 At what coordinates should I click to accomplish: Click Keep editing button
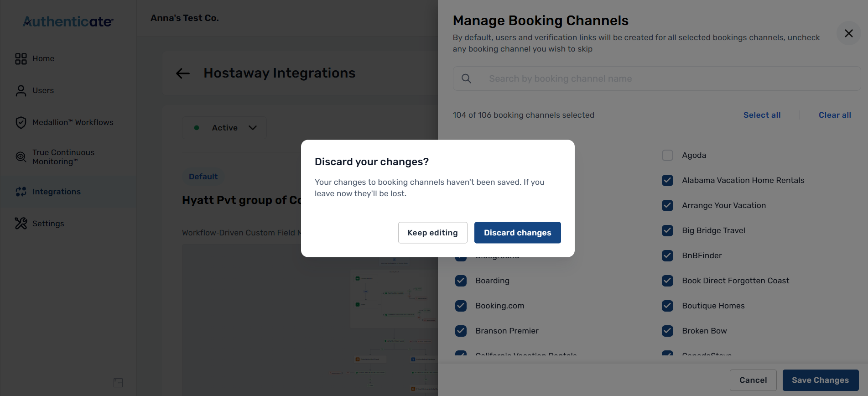click(432, 233)
